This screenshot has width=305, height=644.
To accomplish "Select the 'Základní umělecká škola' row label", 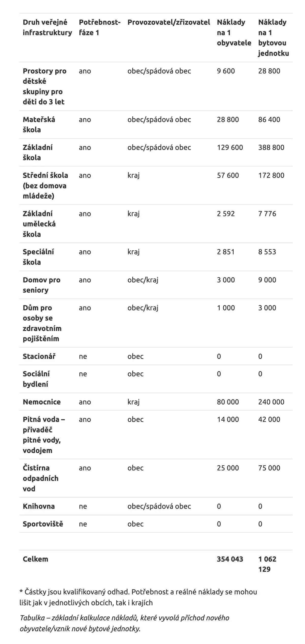I will pos(39,224).
